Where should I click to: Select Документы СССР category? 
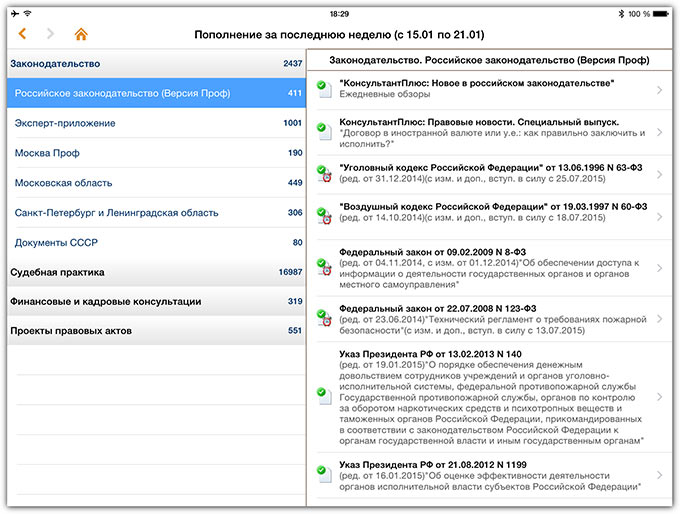[157, 242]
